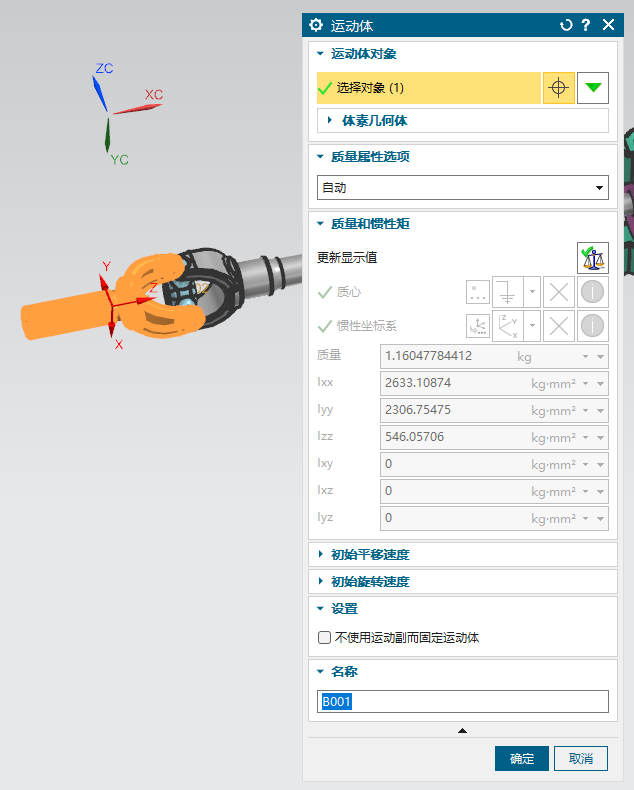Screen dimensions: 634x790
Task: Click the reset dialog icon in title bar
Action: 567,25
